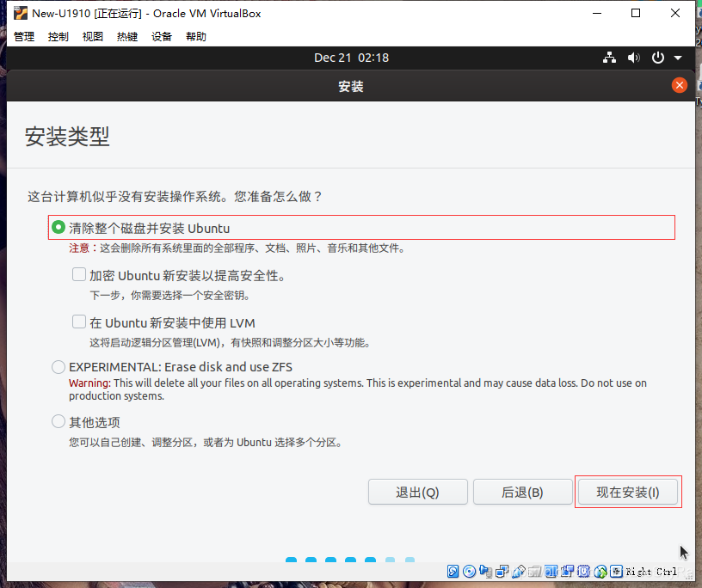The width and height of the screenshot is (702, 588).
Task: Click the mouse integration status icon
Action: coord(600,572)
